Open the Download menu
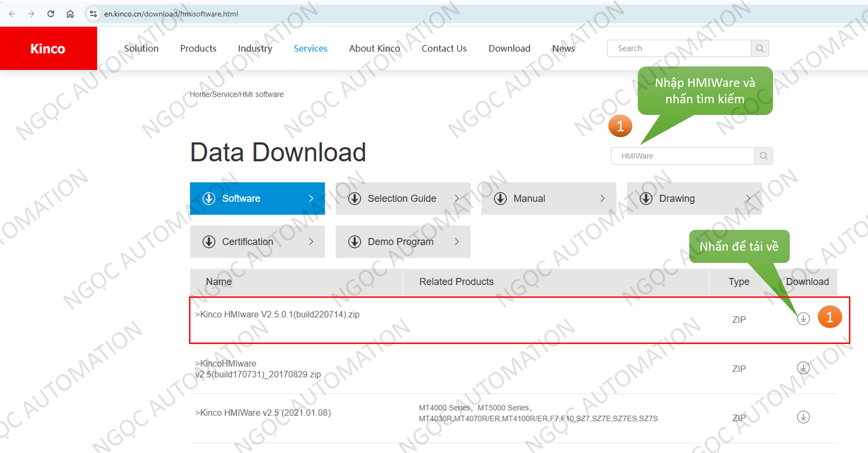 click(x=509, y=48)
